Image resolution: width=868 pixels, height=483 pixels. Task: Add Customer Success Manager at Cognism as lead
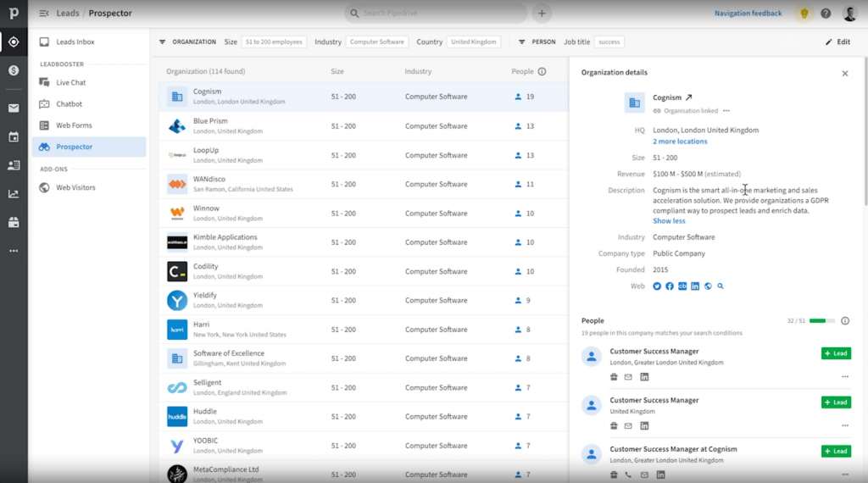point(836,452)
